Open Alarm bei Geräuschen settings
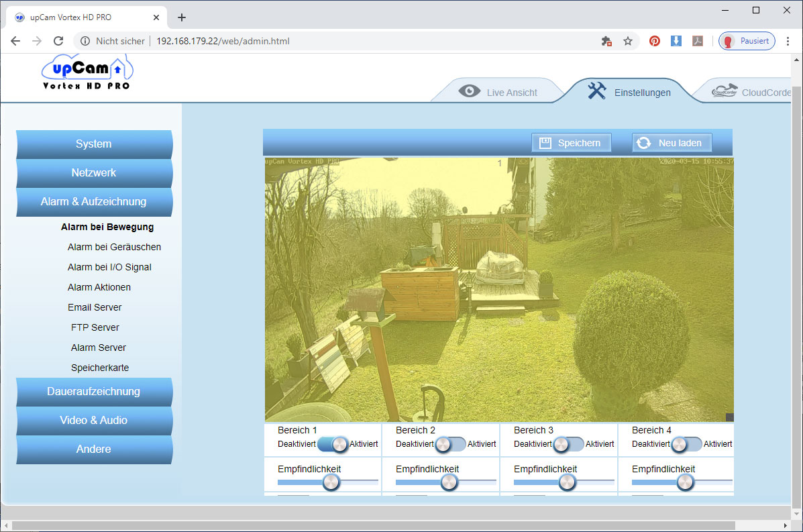Viewport: 803px width, 532px height. tap(114, 247)
